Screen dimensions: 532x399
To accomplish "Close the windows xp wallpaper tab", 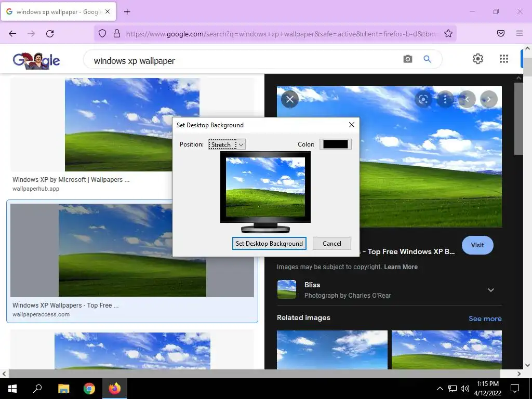I will (108, 11).
